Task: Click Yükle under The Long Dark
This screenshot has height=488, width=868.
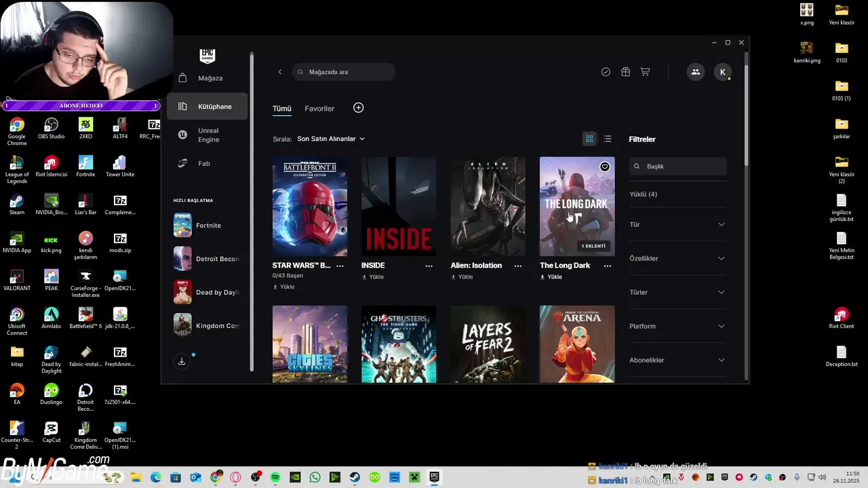Action: (x=551, y=277)
